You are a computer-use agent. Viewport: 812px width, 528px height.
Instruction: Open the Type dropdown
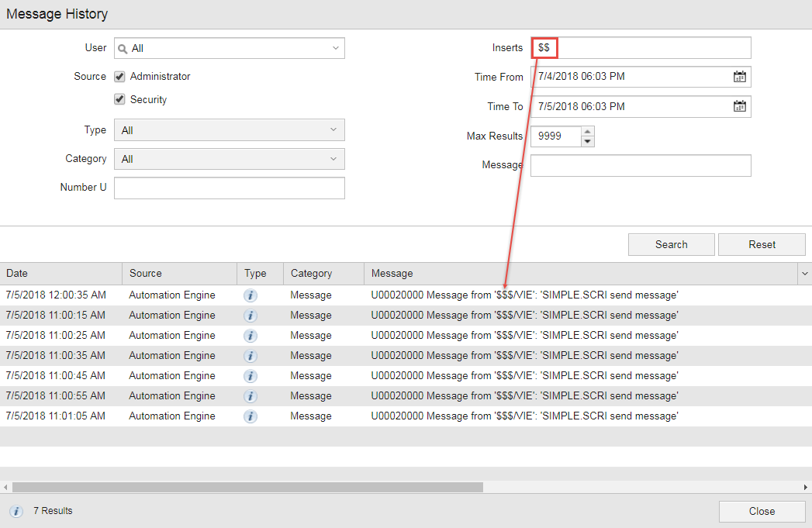coord(334,129)
